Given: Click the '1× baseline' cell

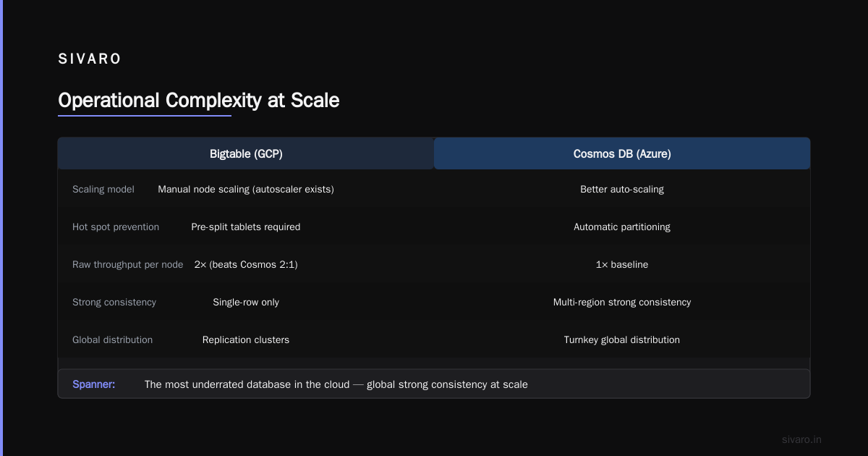Looking at the screenshot, I should 622,264.
